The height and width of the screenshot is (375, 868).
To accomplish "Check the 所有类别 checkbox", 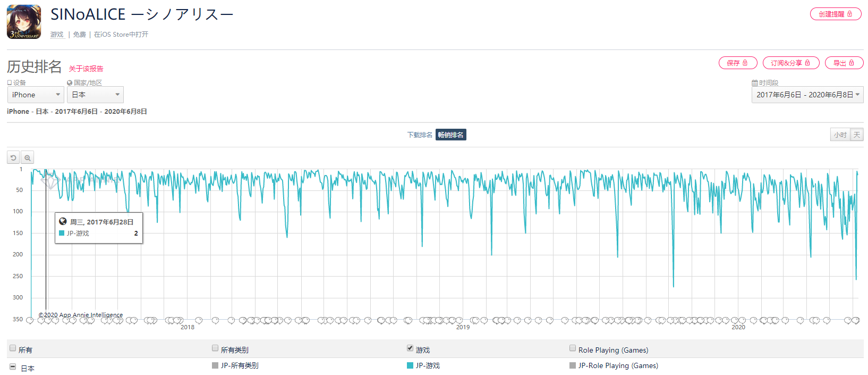I will [x=215, y=348].
